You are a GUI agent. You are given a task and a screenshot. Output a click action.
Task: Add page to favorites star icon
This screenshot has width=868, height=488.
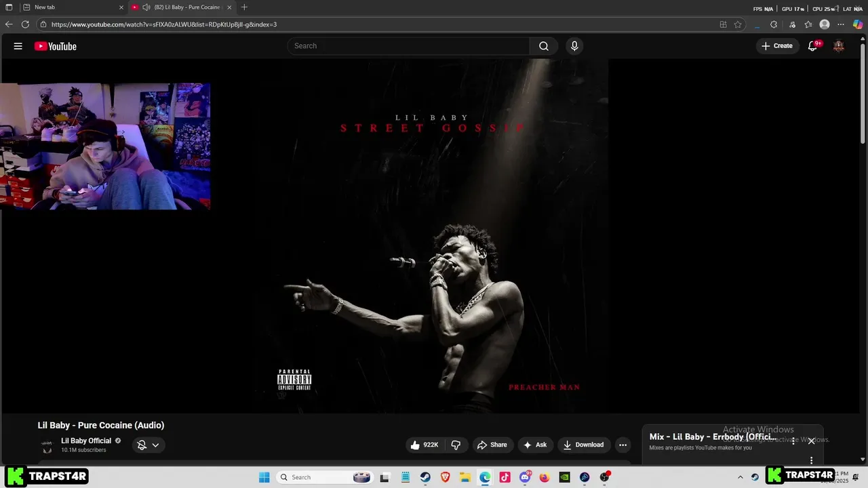pos(738,24)
